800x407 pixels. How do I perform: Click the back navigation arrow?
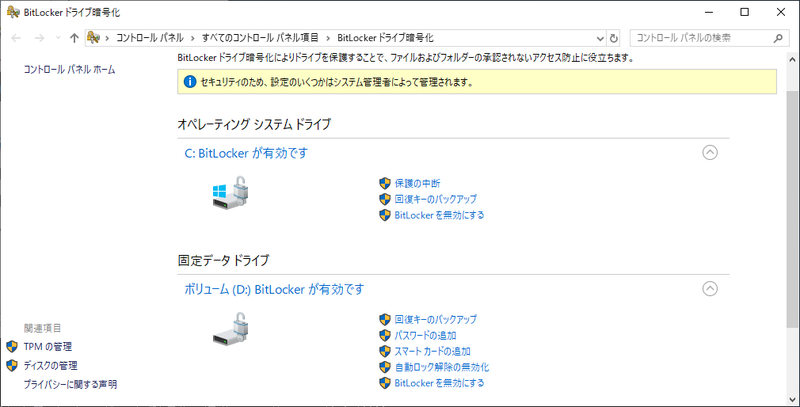coord(17,38)
